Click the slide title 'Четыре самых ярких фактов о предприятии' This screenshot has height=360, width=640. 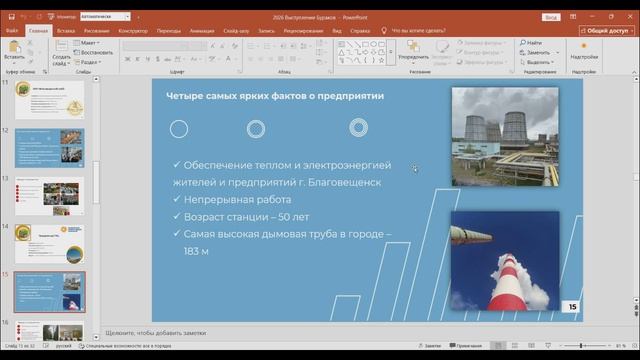275,96
